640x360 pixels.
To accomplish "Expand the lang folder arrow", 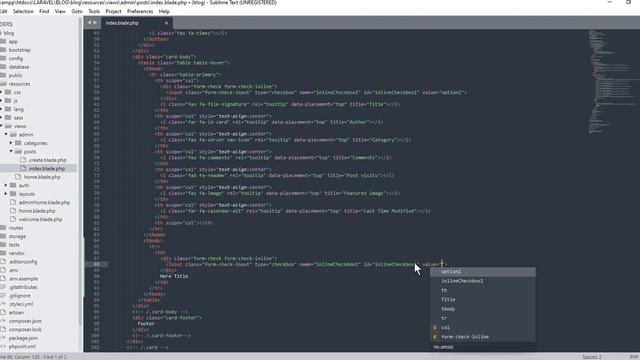I will pyautogui.click(x=1, y=109).
